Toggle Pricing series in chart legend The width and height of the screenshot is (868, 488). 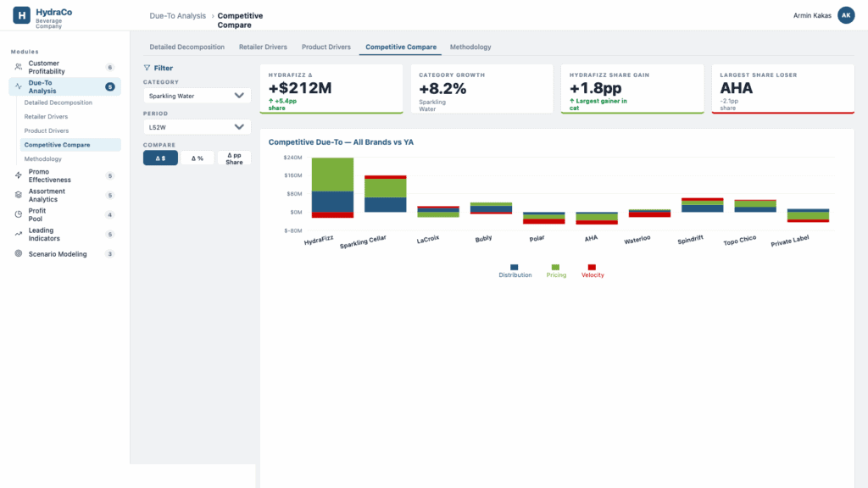tap(556, 271)
